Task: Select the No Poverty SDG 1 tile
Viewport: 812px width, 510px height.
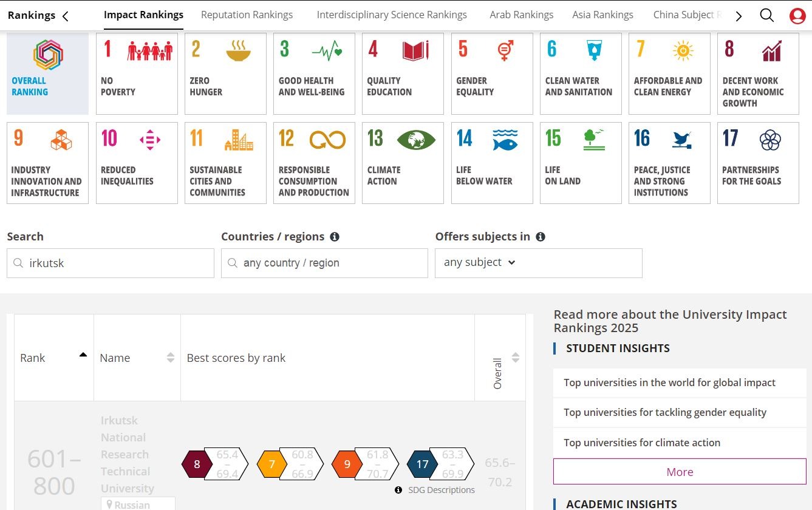Action: click(x=137, y=73)
